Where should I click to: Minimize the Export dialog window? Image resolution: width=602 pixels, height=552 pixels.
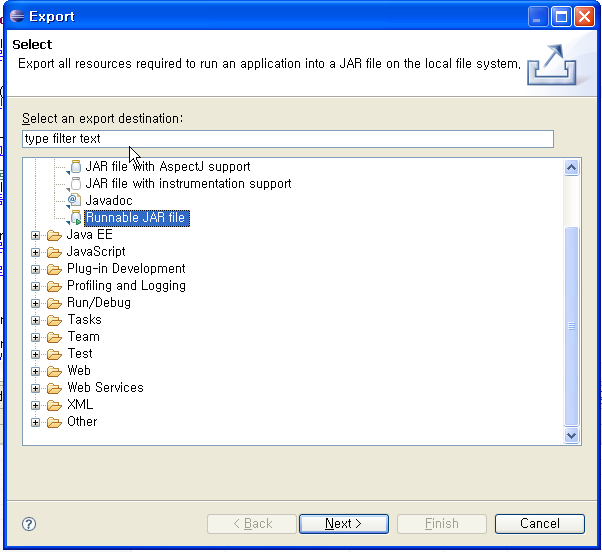(x=538, y=17)
